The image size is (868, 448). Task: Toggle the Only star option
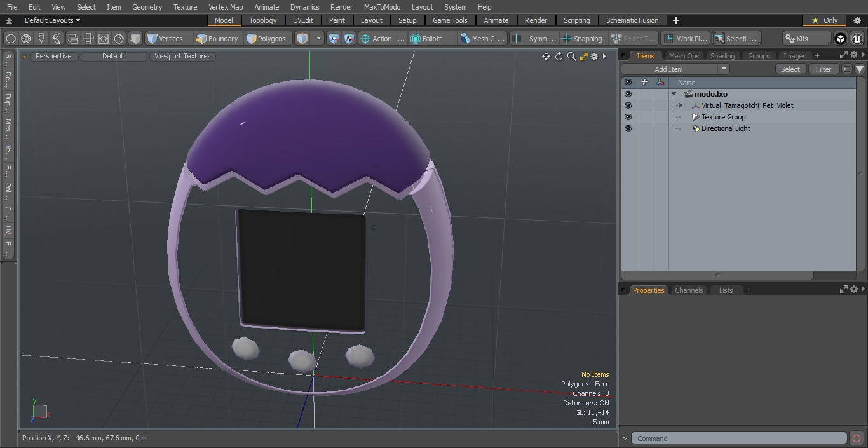click(824, 20)
